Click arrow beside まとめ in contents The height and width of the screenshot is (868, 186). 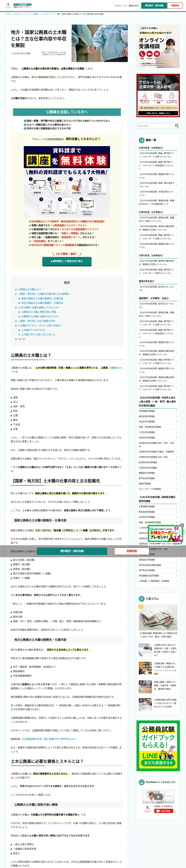tap(16, 339)
